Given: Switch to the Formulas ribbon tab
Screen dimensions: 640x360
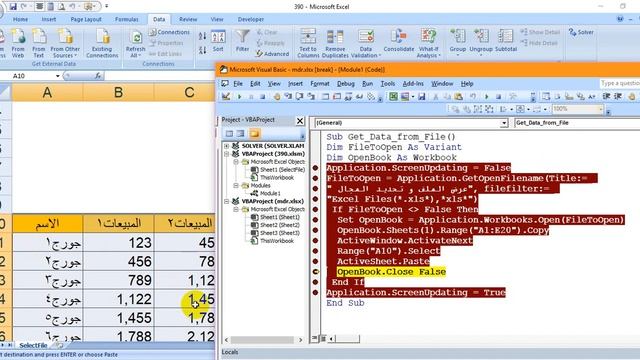Looking at the screenshot, I should coord(127,19).
